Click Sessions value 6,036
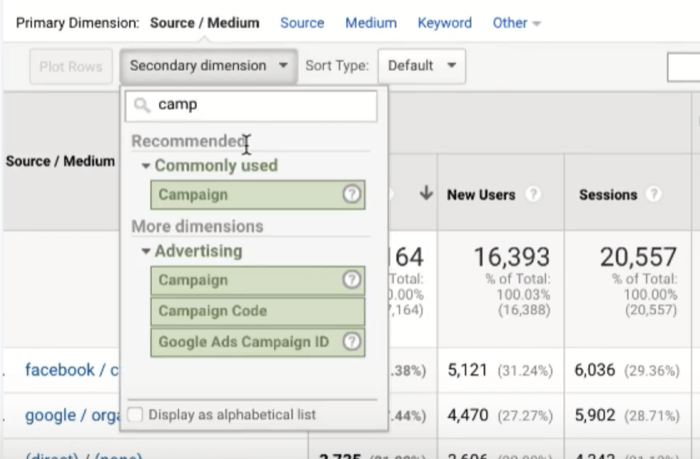 [x=595, y=370]
